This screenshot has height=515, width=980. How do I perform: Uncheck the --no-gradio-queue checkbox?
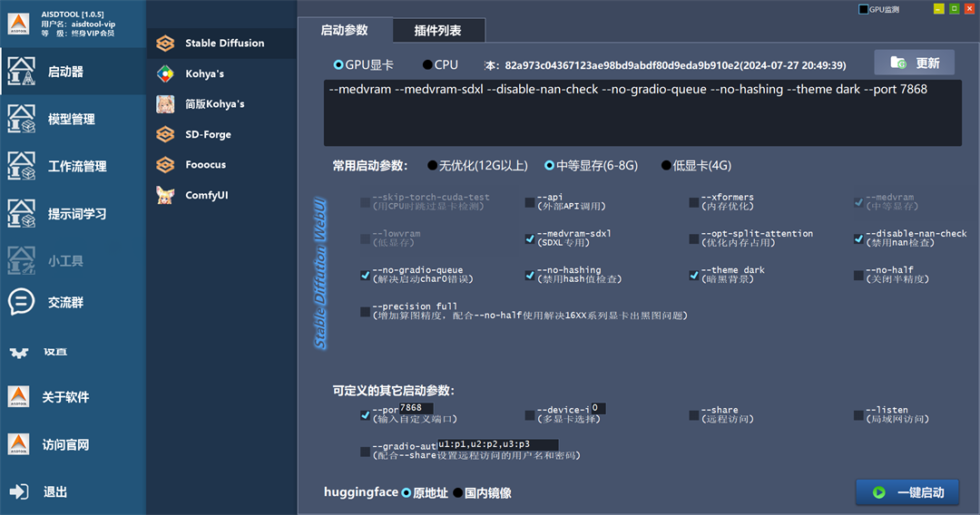[365, 275]
